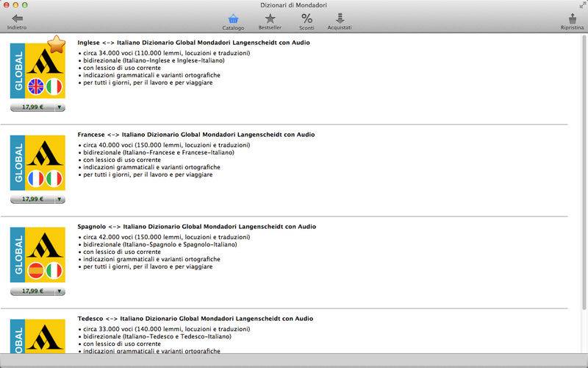Click the vertical scrollbar on the catalog list

(x=584, y=173)
